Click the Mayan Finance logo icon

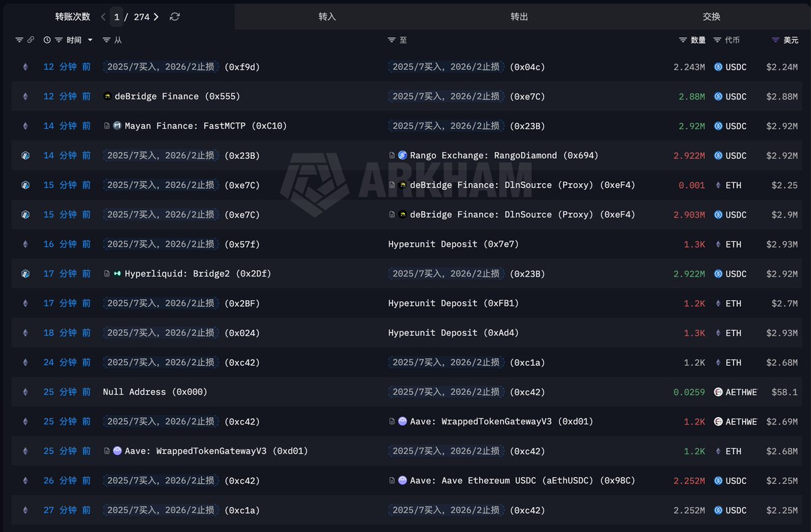click(x=118, y=126)
